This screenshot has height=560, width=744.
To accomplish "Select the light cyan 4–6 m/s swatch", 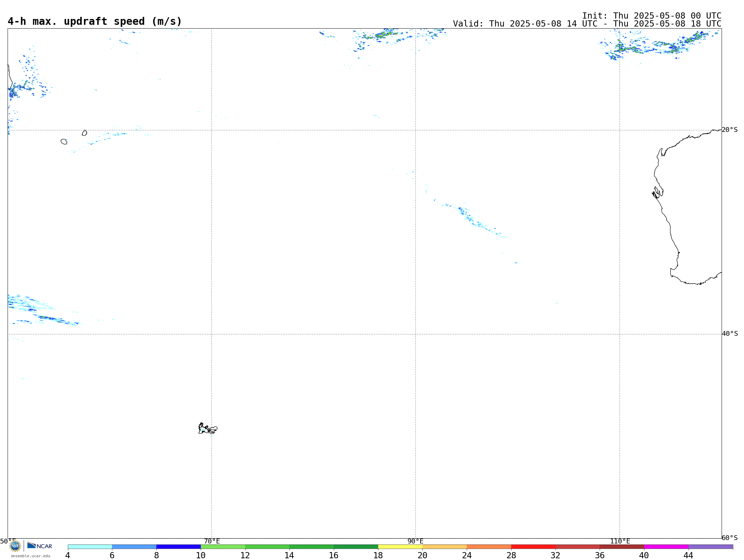I will 90,547.
